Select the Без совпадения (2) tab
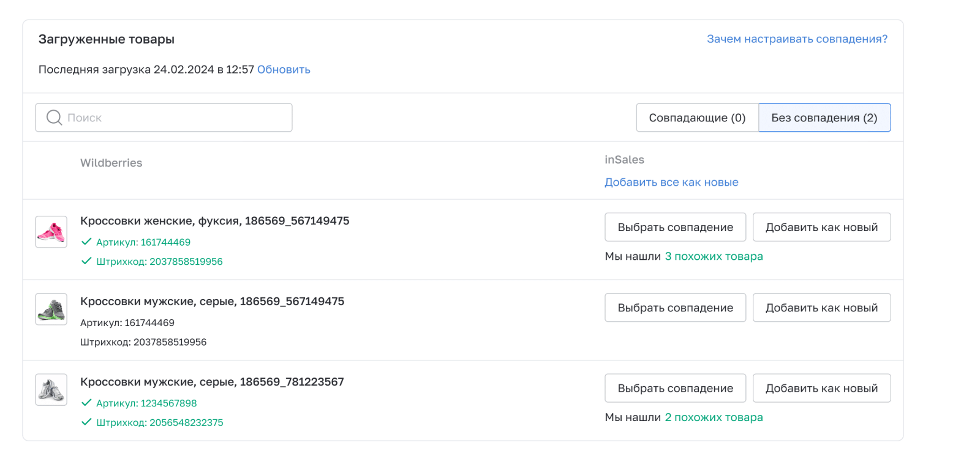This screenshot has height=456, width=980. coord(824,118)
